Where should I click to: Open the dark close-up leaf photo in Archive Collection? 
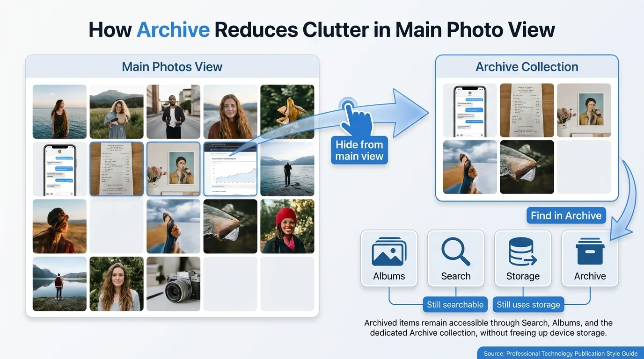tap(527, 167)
